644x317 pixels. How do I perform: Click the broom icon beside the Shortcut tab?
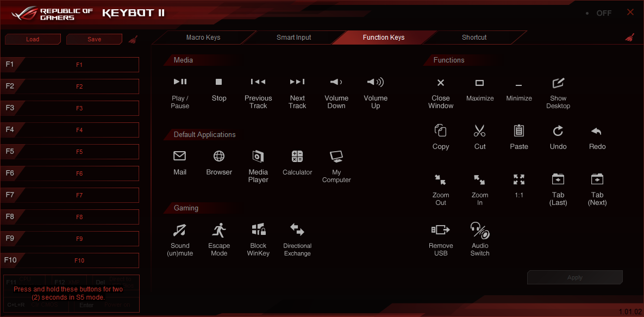pos(630,38)
